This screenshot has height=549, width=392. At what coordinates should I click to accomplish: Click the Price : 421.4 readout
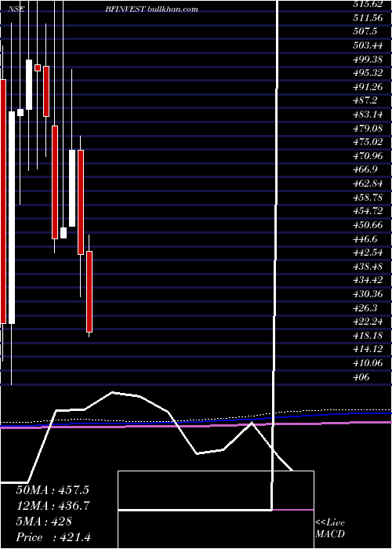[x=53, y=537]
